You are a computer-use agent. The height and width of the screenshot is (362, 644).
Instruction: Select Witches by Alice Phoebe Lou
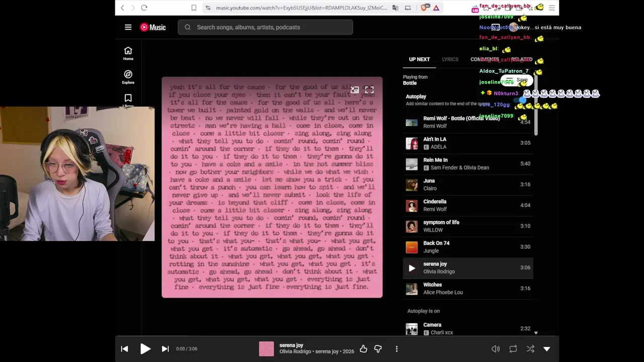(468, 289)
